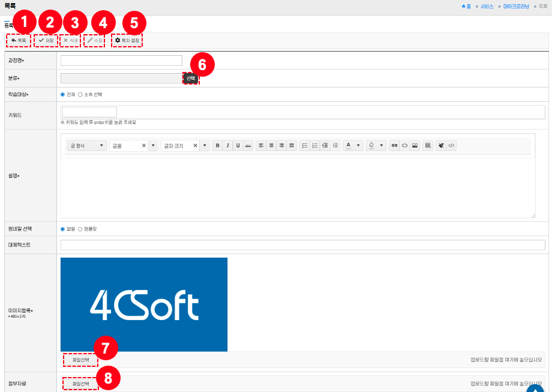552x392 pixels.
Task: Open the 서비스 breadcrumb link
Action: pos(486,6)
